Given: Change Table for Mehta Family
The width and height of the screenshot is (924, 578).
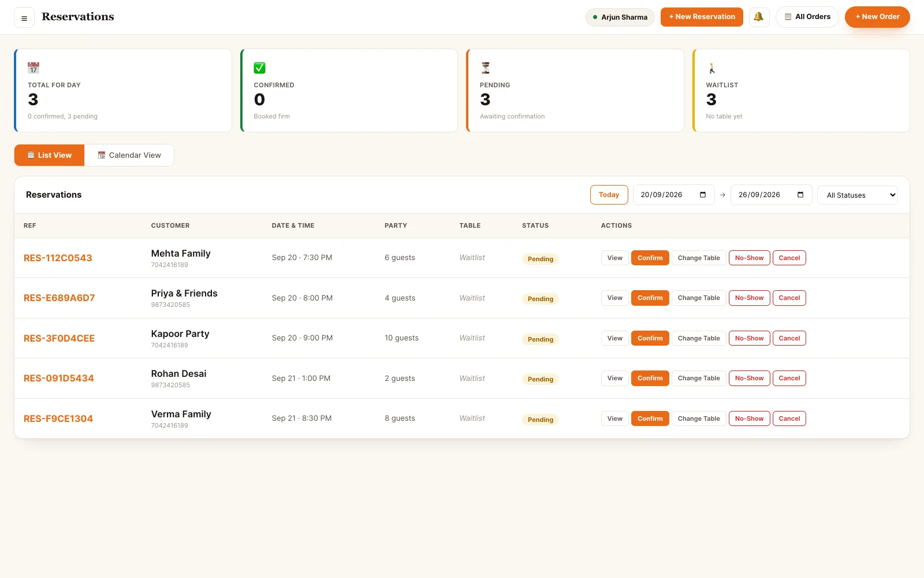Looking at the screenshot, I should pyautogui.click(x=699, y=258).
